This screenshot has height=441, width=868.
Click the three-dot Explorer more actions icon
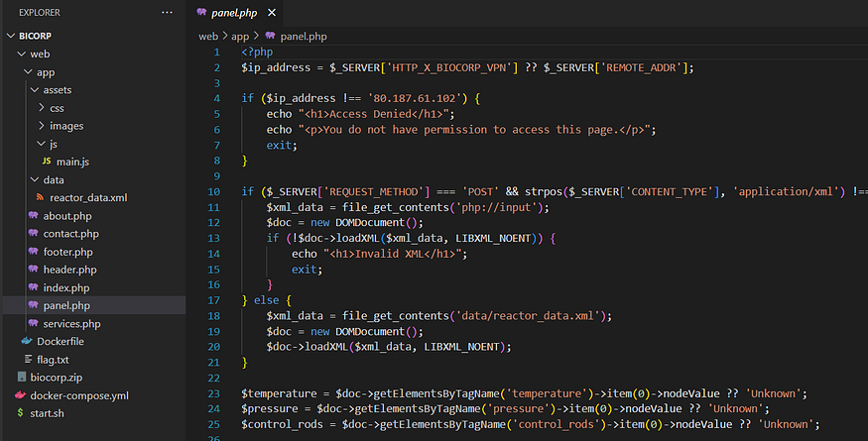(x=167, y=13)
